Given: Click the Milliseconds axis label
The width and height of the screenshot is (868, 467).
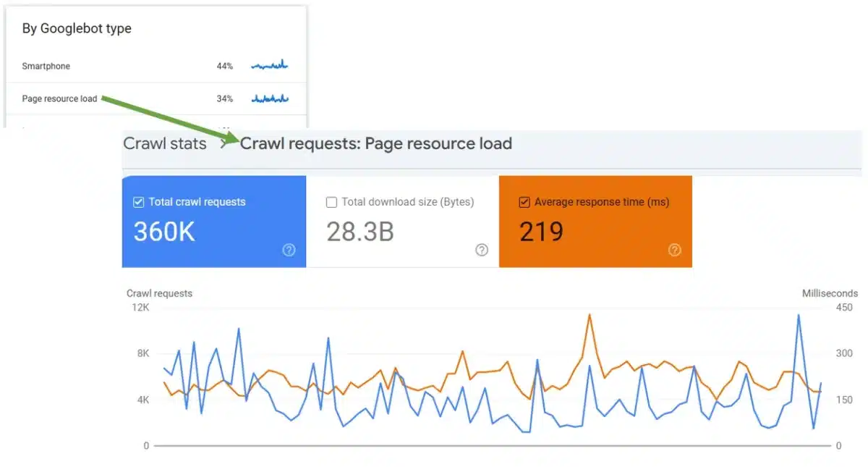Looking at the screenshot, I should (x=830, y=293).
